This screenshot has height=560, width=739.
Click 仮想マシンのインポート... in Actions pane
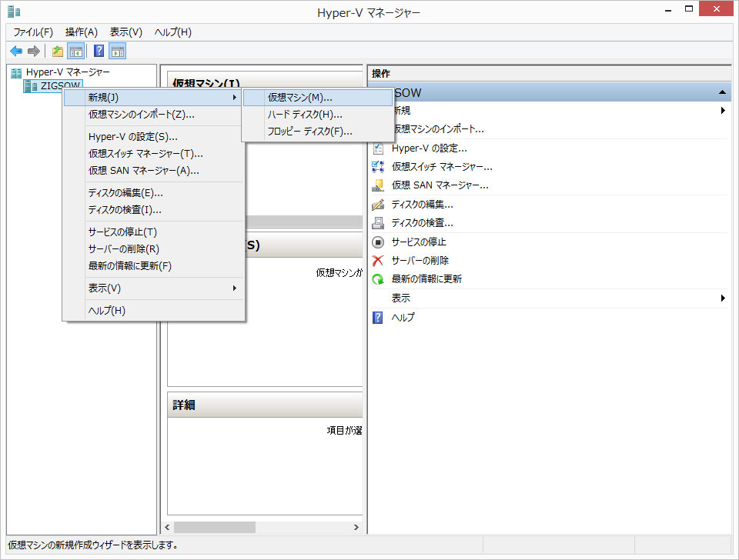tap(440, 129)
